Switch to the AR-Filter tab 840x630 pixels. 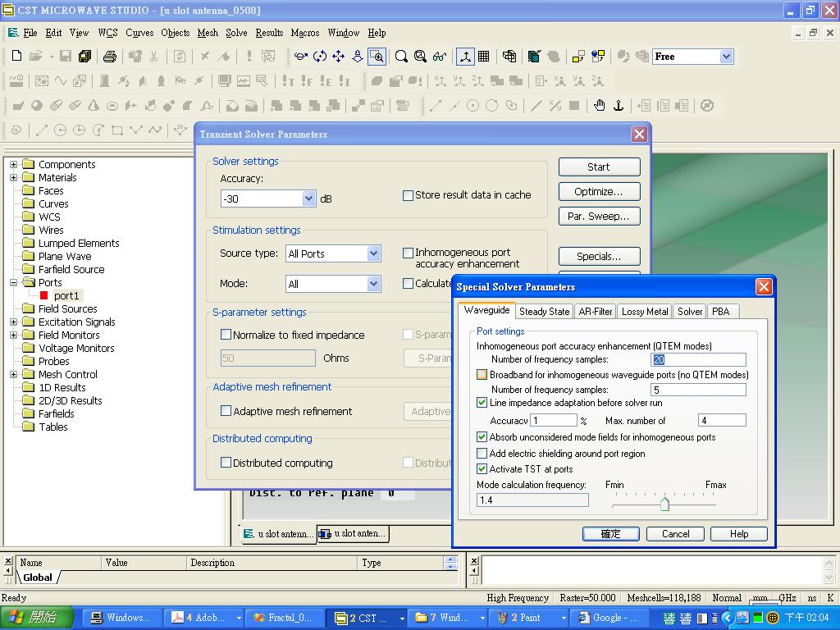(x=596, y=311)
